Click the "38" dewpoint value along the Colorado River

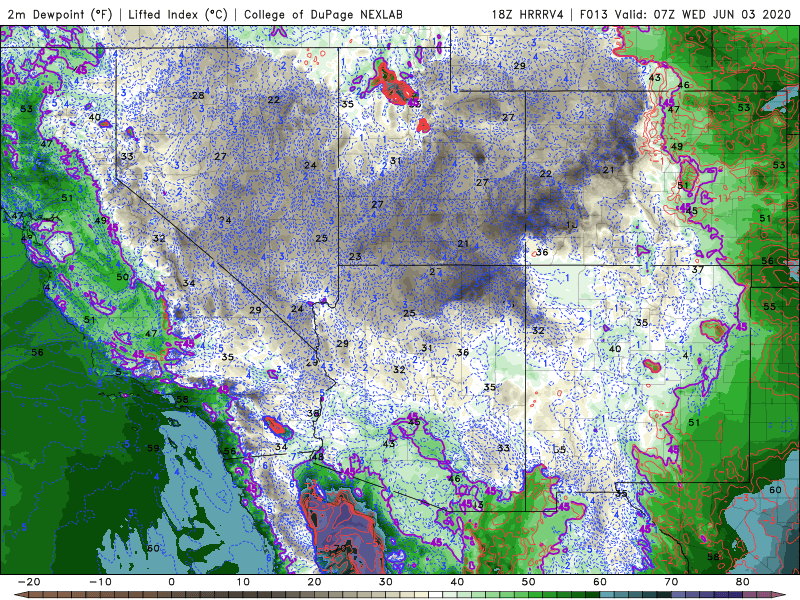tap(313, 413)
